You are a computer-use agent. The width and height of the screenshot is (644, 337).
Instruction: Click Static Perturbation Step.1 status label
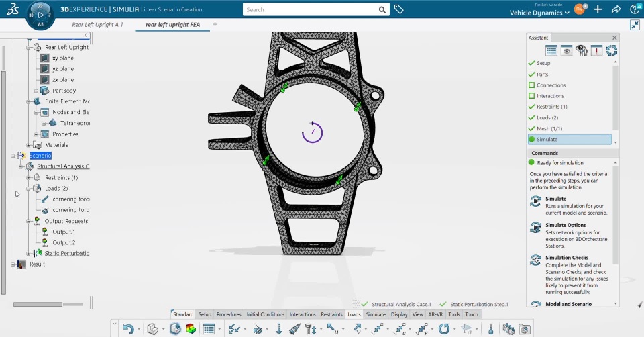(x=479, y=305)
